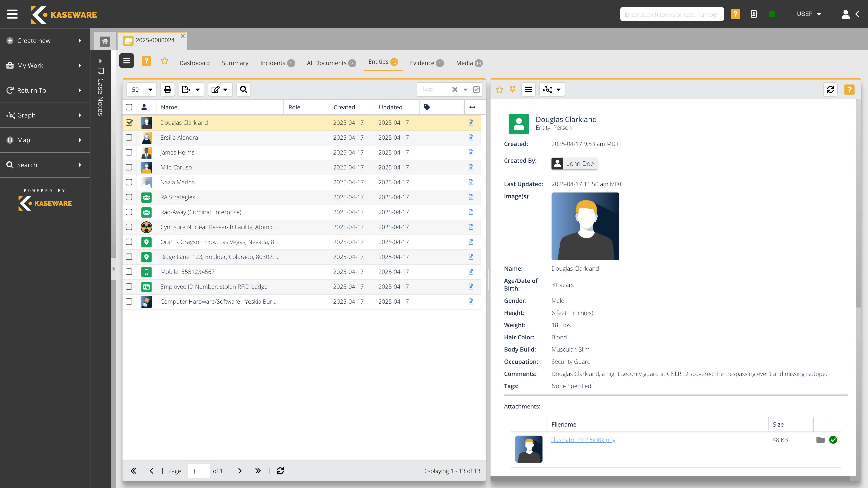
Task: Switch to the Evidence tab
Action: pos(422,63)
